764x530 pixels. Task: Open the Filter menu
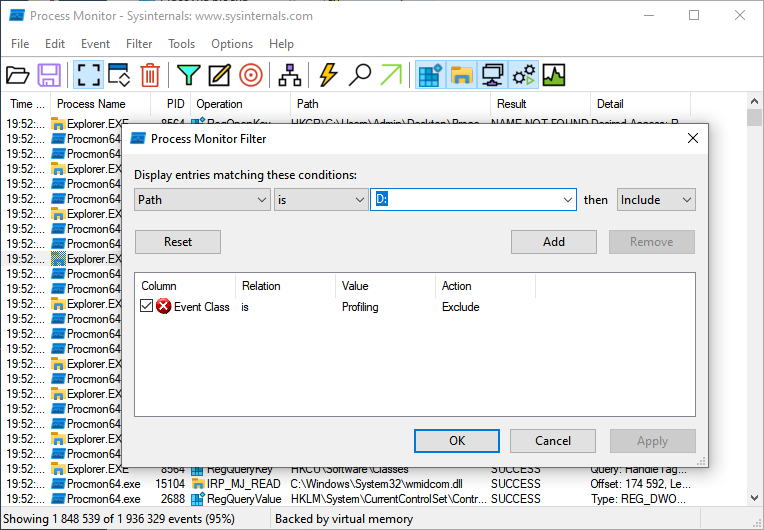click(139, 44)
